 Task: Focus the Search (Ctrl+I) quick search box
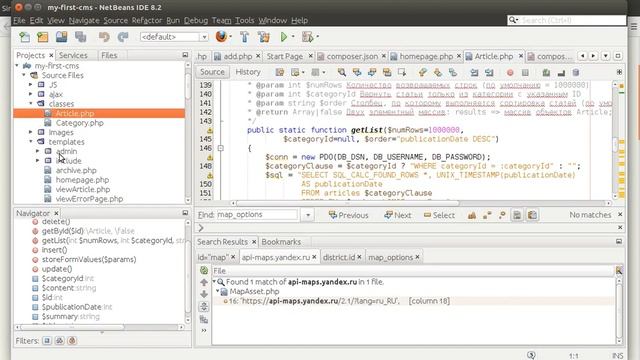(567, 20)
